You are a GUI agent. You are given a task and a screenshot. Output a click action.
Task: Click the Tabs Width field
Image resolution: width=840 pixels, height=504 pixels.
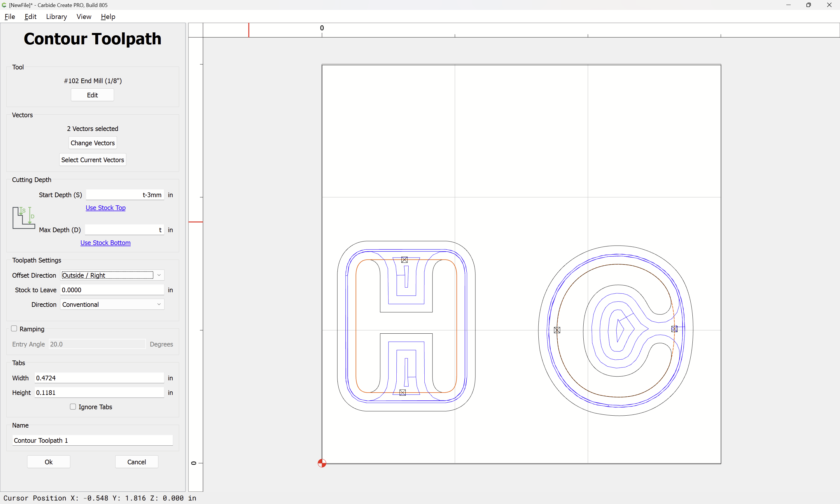[99, 378]
